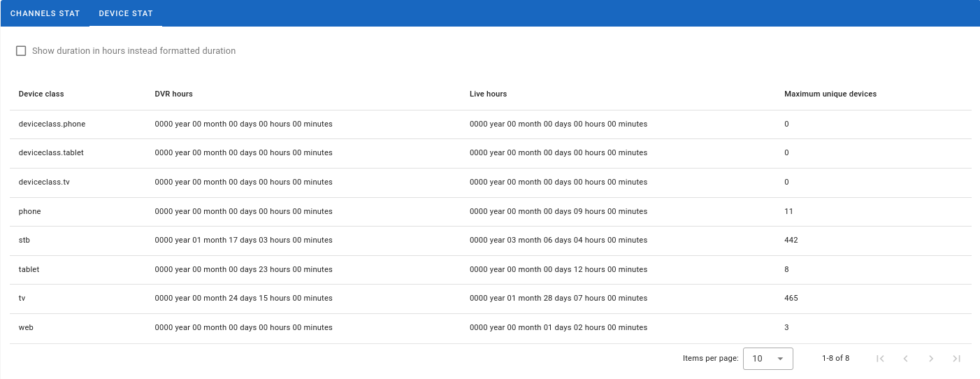Screen dimensions: 980x379
Task: Click the tablet row's Live hours value
Action: (x=558, y=269)
